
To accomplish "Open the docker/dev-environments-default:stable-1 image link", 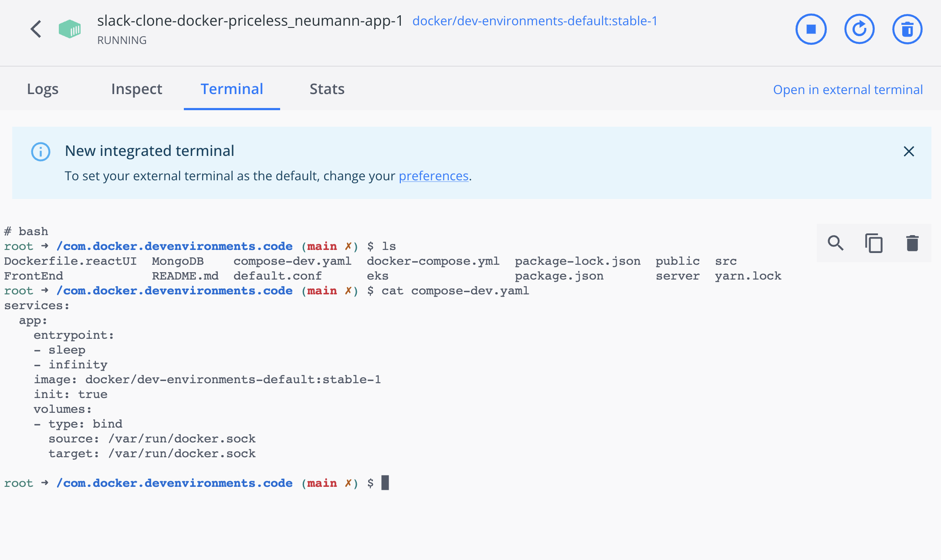I will tap(535, 21).
